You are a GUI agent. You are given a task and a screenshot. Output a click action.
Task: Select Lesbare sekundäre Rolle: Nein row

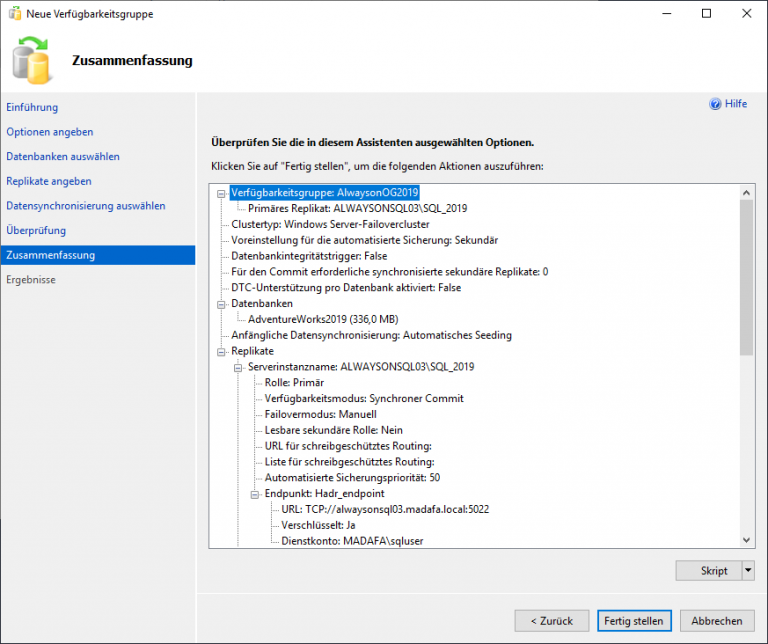tap(334, 430)
